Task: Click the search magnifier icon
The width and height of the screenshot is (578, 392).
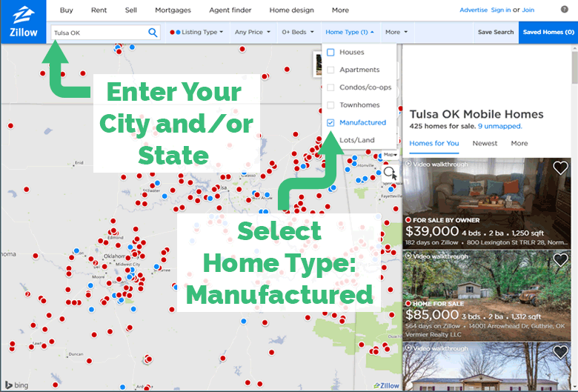Action: pyautogui.click(x=153, y=33)
